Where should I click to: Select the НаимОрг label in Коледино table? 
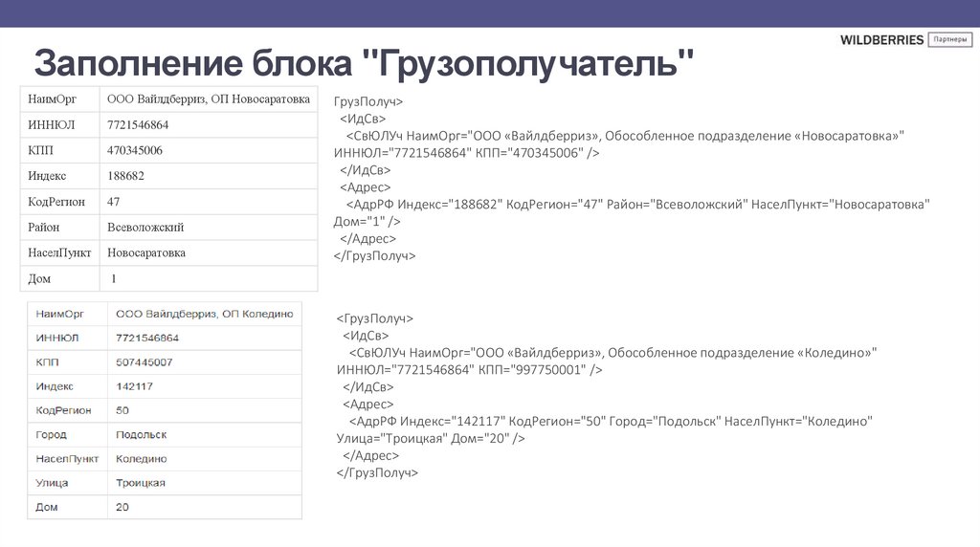tap(59, 314)
